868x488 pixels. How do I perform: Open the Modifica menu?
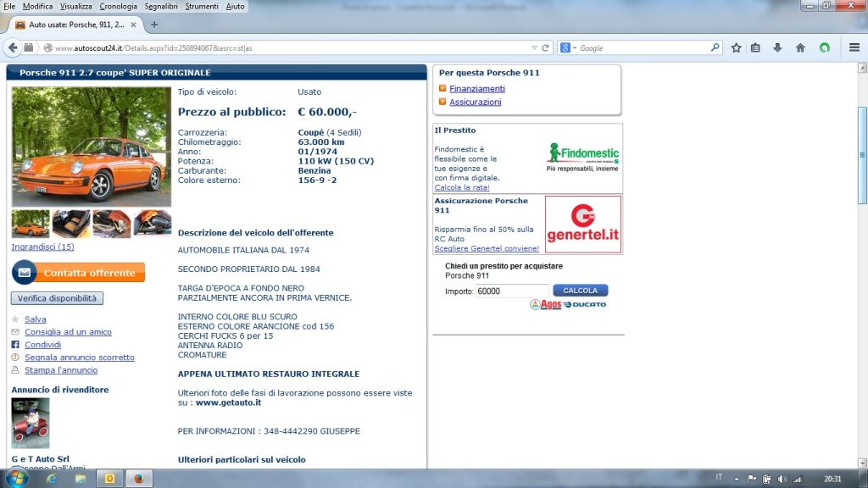click(37, 6)
